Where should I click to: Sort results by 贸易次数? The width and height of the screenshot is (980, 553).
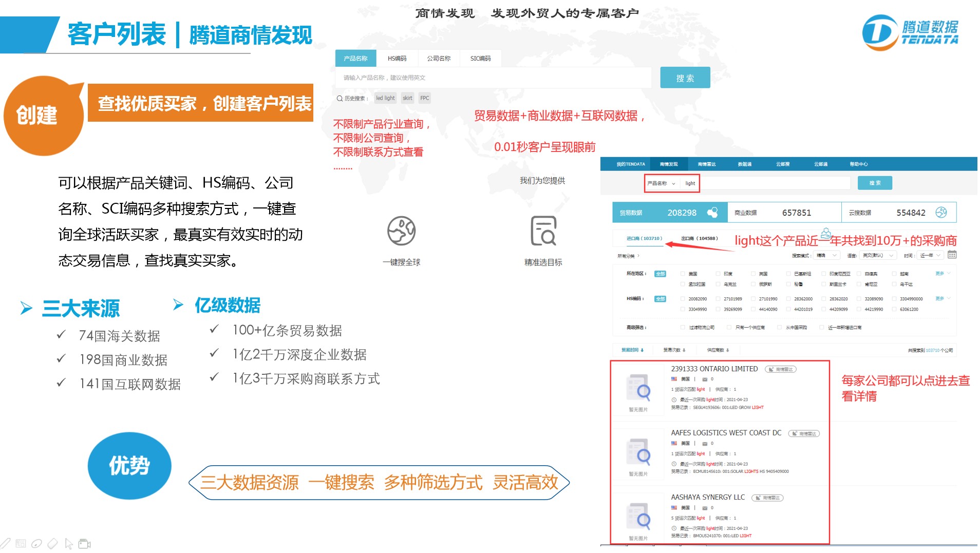674,350
